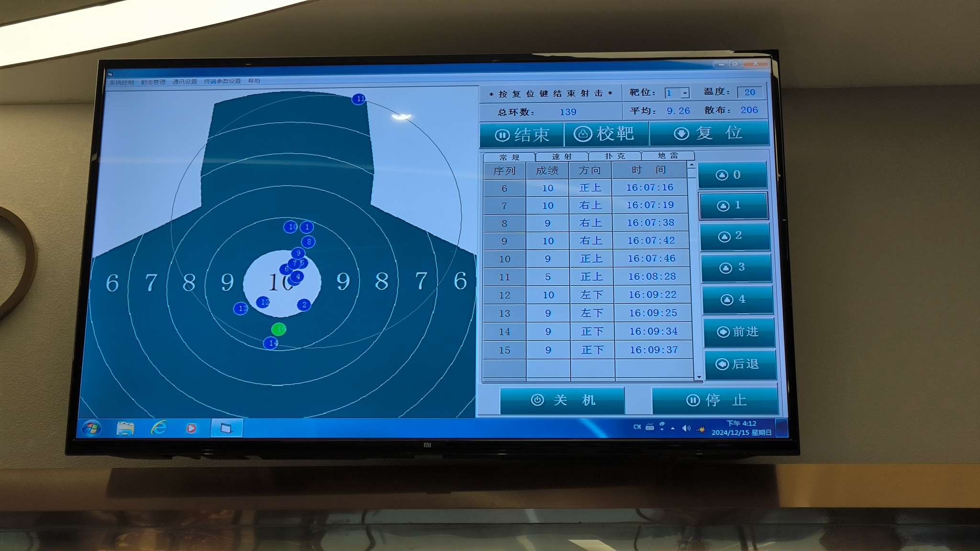Viewport: 980px width, 551px height.
Task: Click the score table scrollbar down arrow
Action: point(699,377)
